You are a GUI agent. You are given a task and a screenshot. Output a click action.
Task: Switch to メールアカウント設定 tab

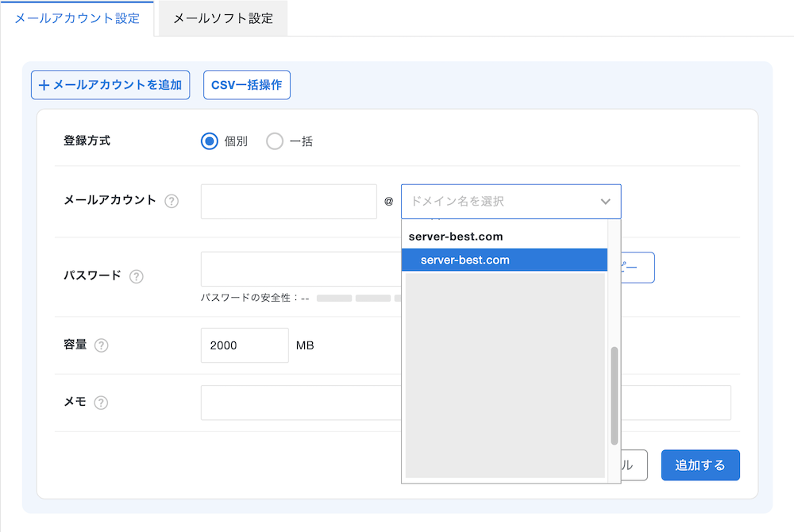(x=77, y=19)
